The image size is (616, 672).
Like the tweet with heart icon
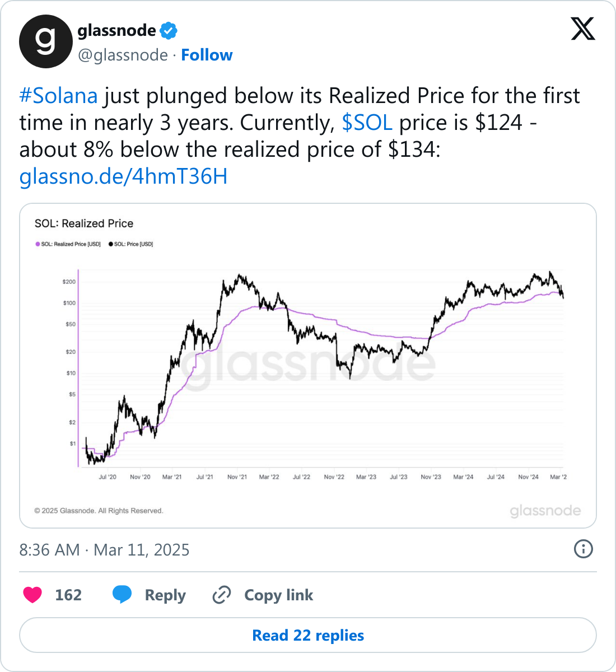pos(32,595)
